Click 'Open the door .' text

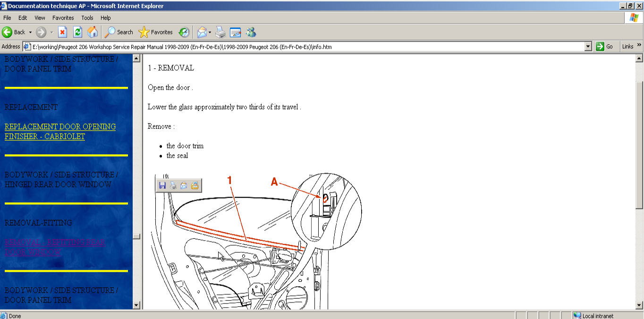[x=170, y=87]
